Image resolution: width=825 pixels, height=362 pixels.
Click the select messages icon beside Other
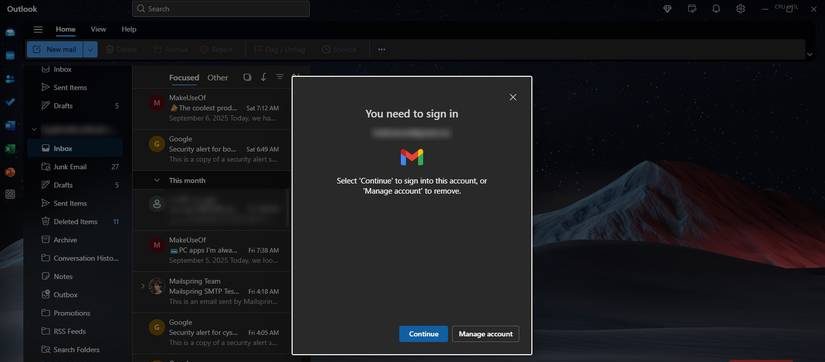[247, 77]
